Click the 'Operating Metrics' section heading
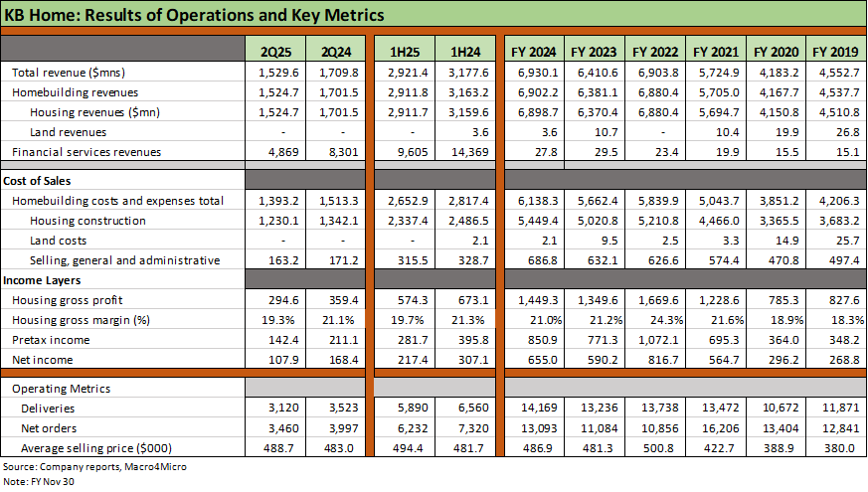This screenshot has width=868, height=492. (x=61, y=389)
